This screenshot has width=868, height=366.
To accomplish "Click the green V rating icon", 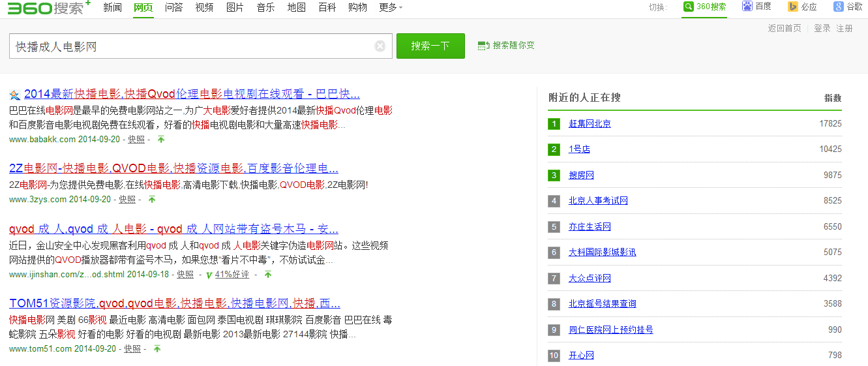I will coord(209,275).
